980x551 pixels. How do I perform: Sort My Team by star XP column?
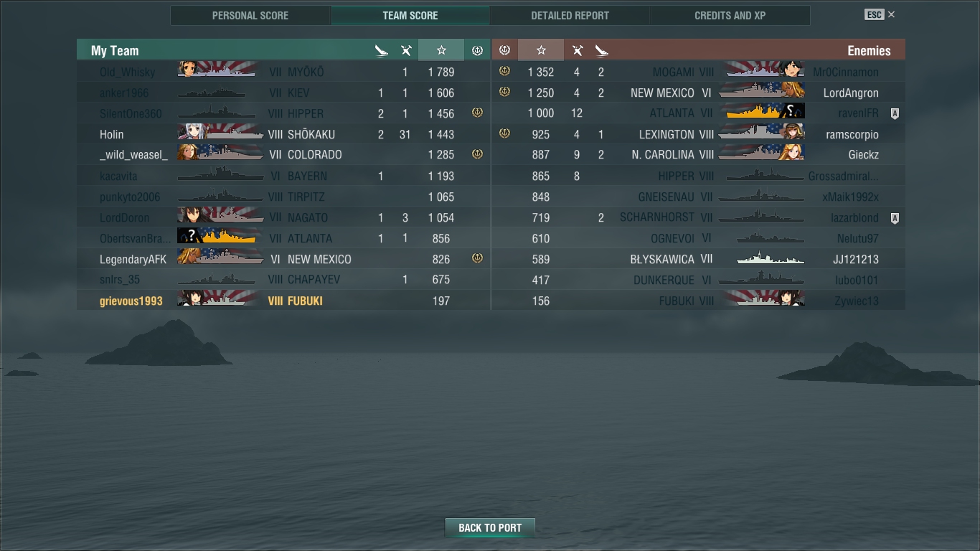tap(441, 50)
